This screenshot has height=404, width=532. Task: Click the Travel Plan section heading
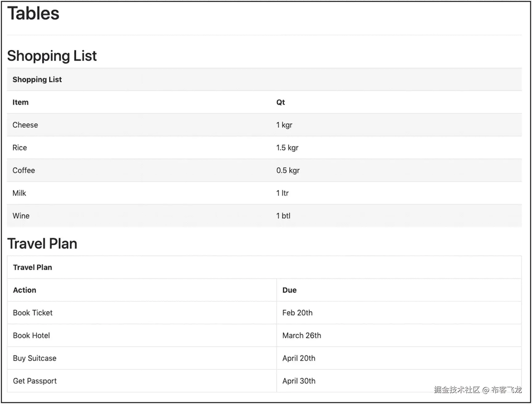pyautogui.click(x=42, y=244)
